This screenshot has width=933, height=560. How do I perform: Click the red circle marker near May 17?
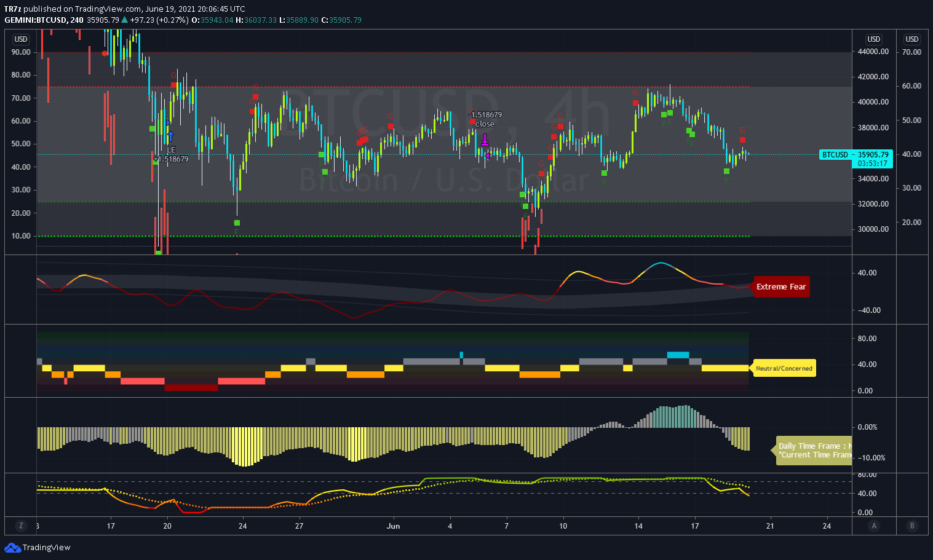[x=104, y=53]
